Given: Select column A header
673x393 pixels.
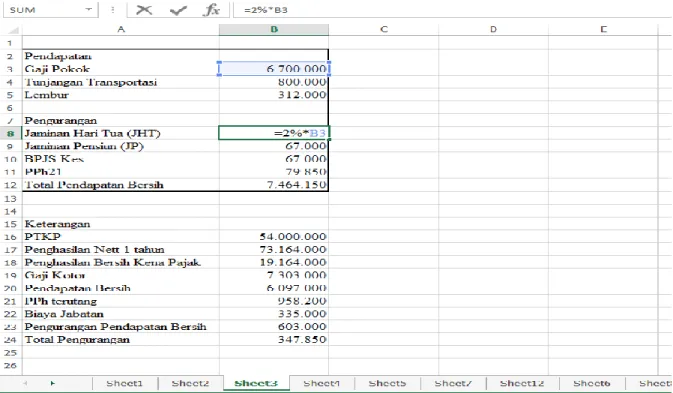Looking at the screenshot, I should pos(121,30).
